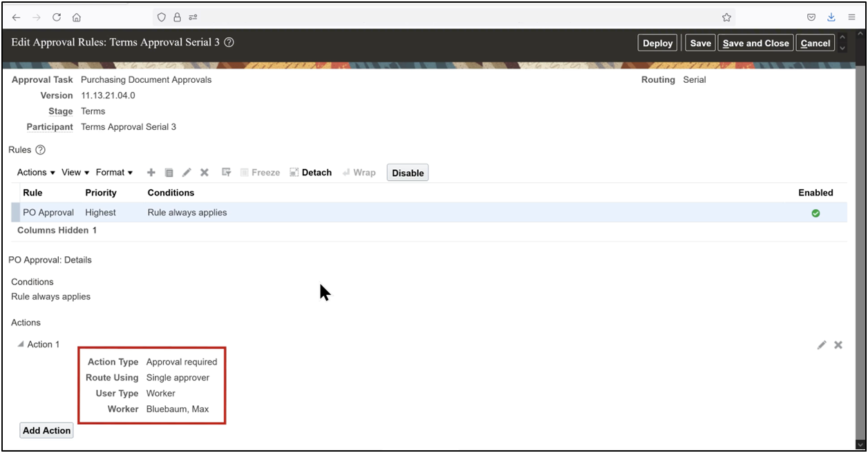868x453 pixels.
Task: Collapse the Action 1 section
Action: (x=21, y=344)
